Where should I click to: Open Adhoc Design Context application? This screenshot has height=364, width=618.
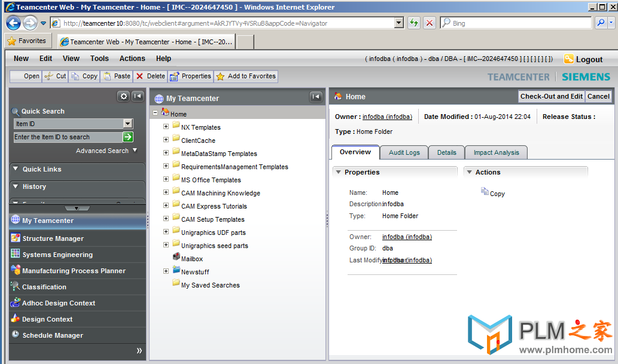[78, 303]
